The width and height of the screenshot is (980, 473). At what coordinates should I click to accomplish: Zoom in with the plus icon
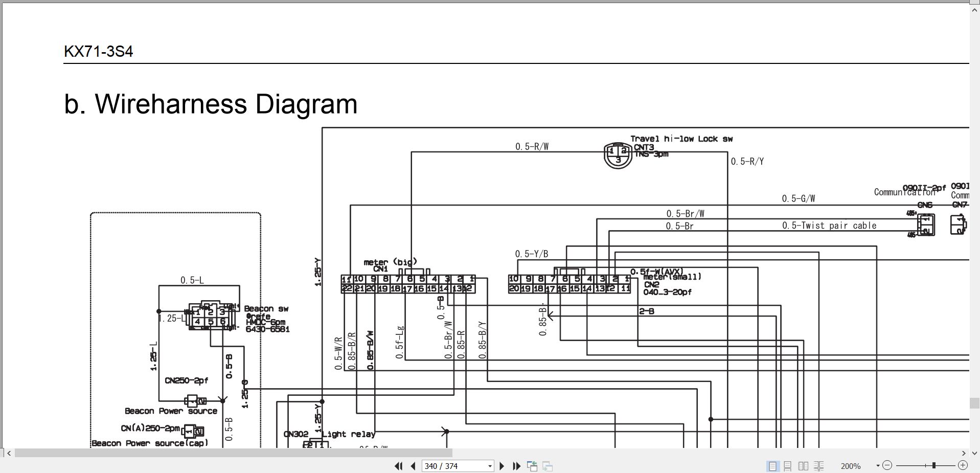pyautogui.click(x=963, y=465)
